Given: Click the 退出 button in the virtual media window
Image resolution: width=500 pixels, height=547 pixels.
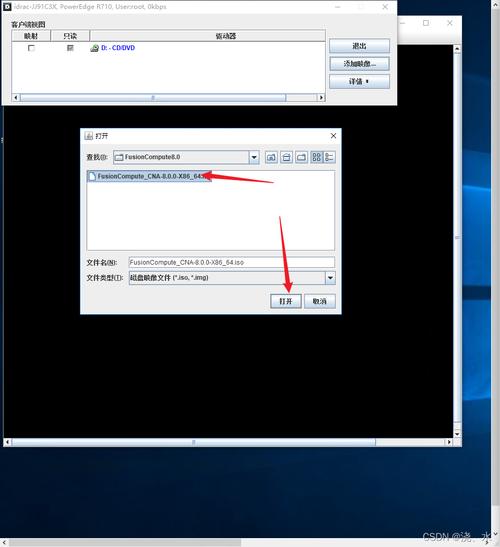Looking at the screenshot, I should pos(359,46).
